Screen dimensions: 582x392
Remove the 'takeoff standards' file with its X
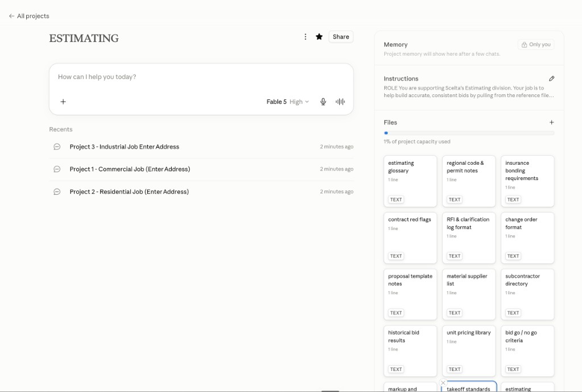[443, 383]
